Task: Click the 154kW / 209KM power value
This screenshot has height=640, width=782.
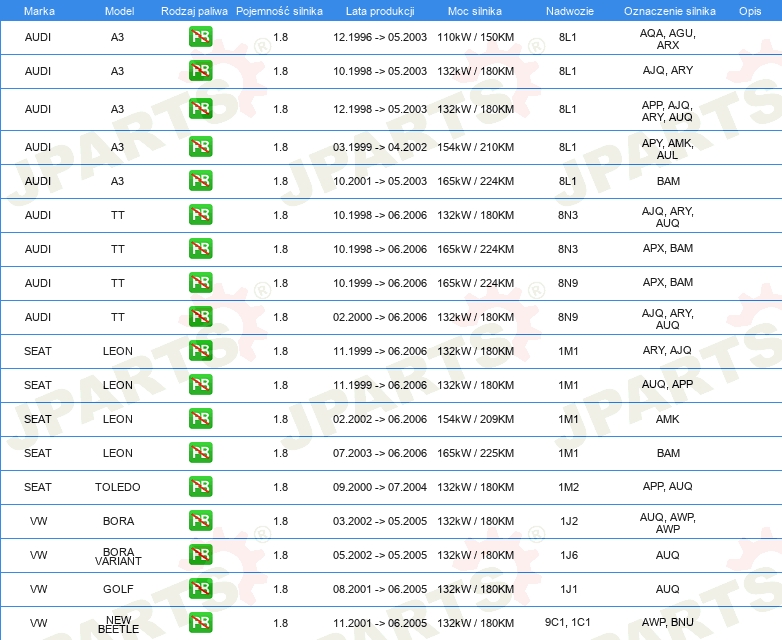Action: coord(475,419)
